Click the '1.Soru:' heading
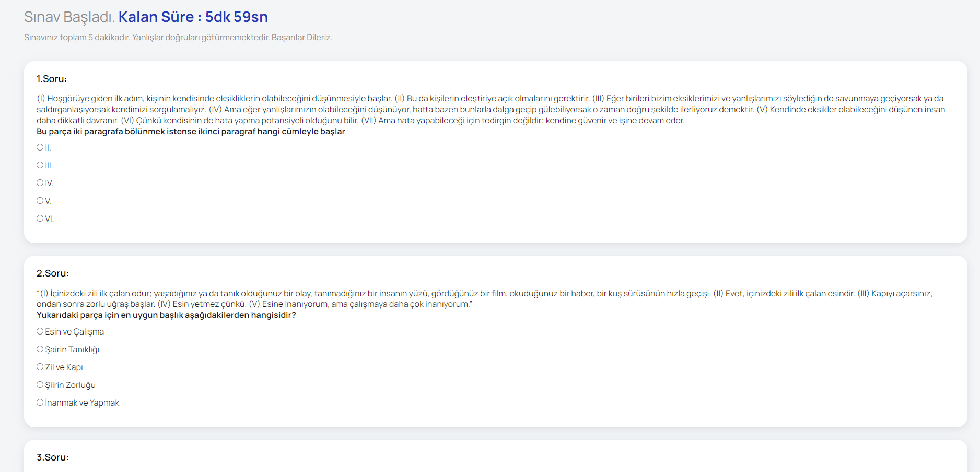Viewport: 980px width, 472px height. (52, 79)
